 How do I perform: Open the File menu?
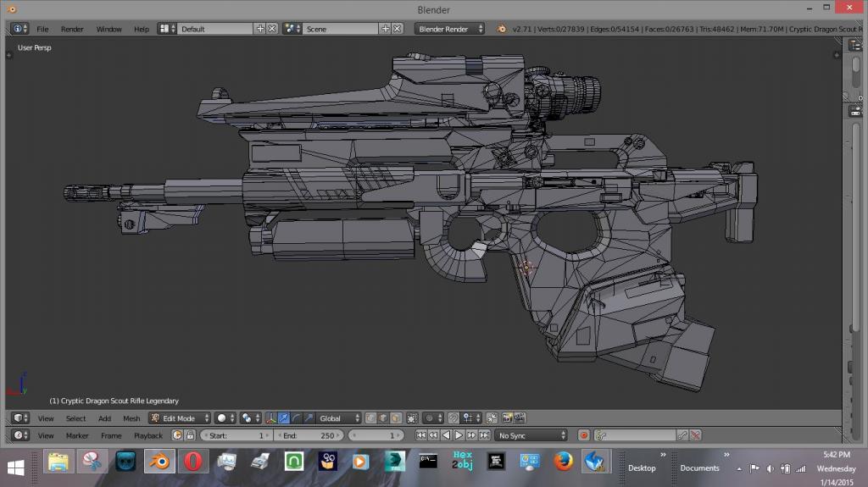click(42, 29)
